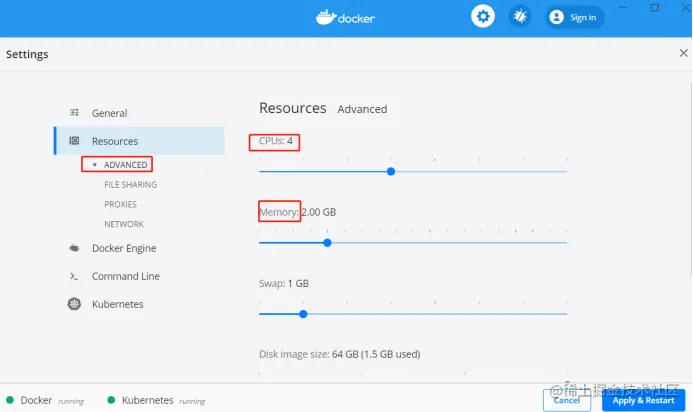
Task: Open the FILE SHARING sub-item
Action: point(130,185)
